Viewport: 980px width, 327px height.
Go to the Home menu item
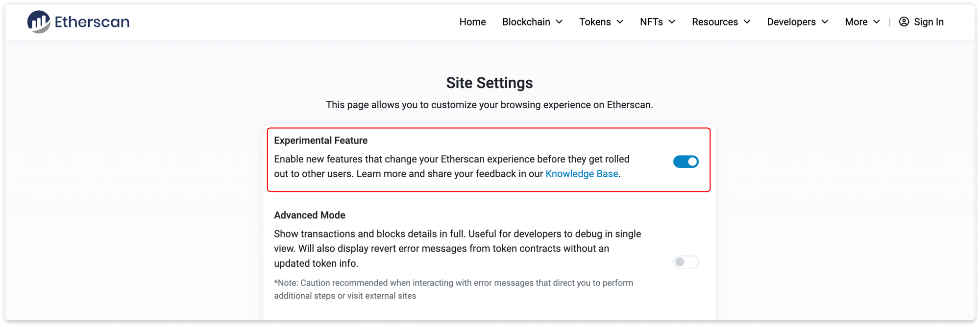click(x=472, y=22)
